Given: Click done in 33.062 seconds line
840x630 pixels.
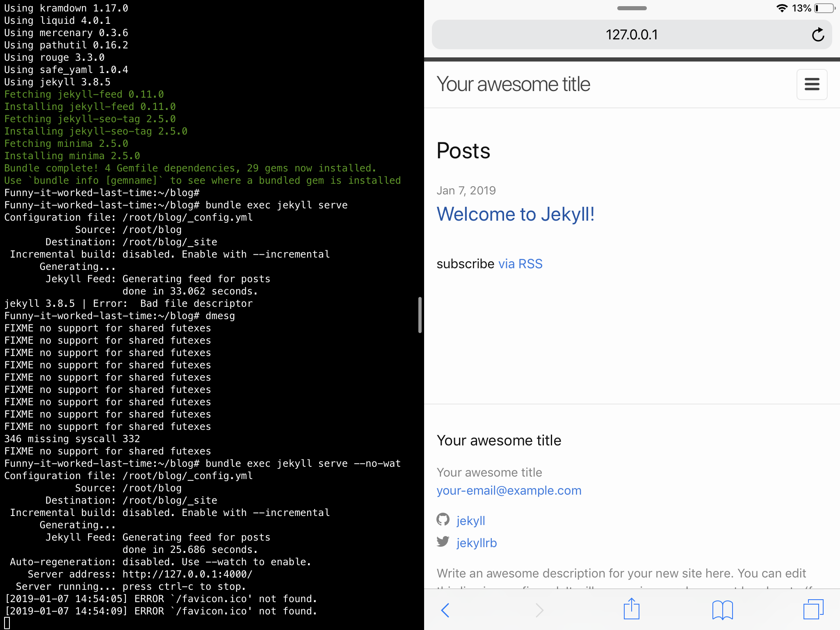Looking at the screenshot, I should coord(190,291).
